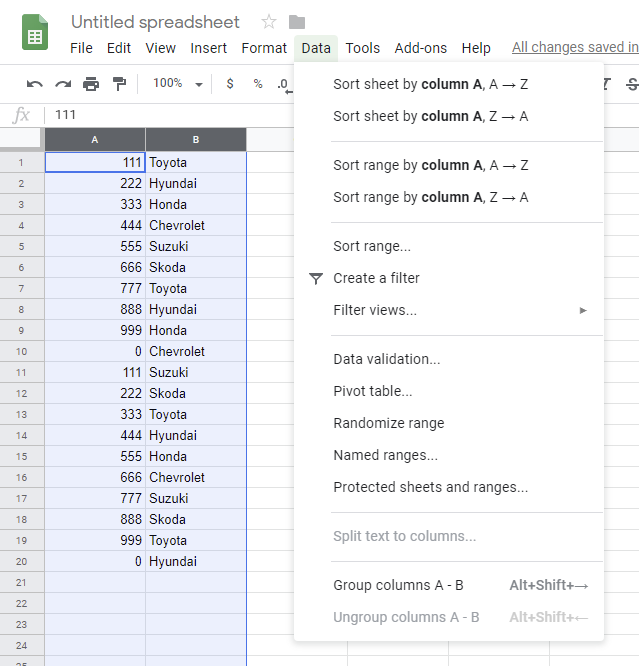Select row 10 header

click(21, 351)
